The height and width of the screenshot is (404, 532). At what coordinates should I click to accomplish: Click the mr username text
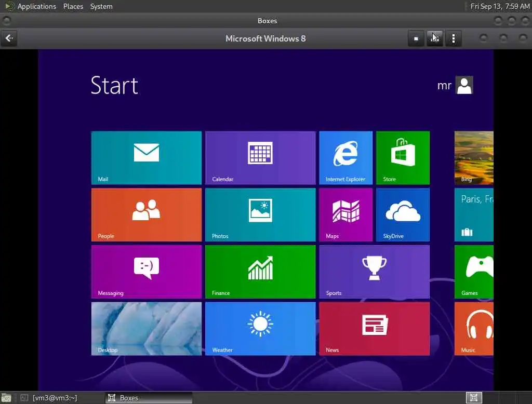[444, 86]
